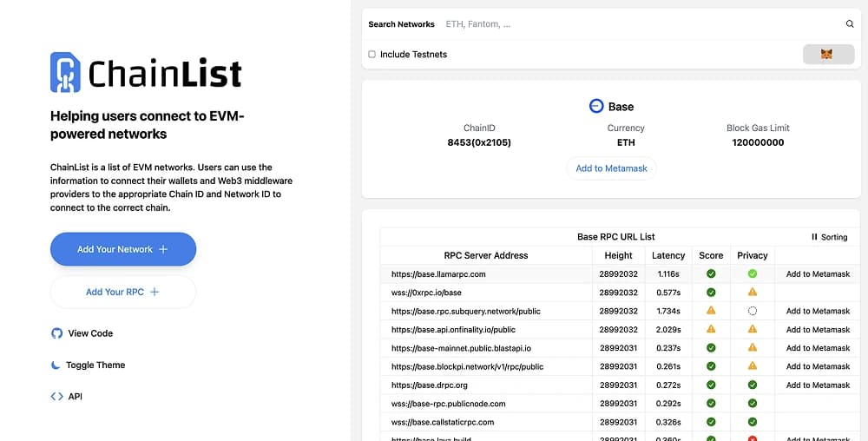The width and height of the screenshot is (868, 441).
Task: Click the ChainList chain logo icon
Action: pos(65,72)
